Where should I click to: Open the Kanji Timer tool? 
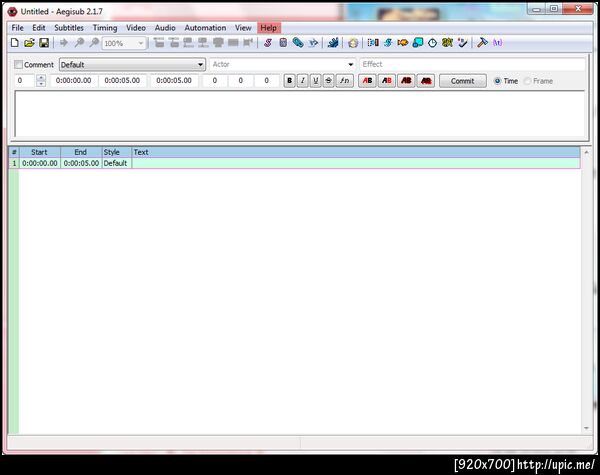[447, 43]
